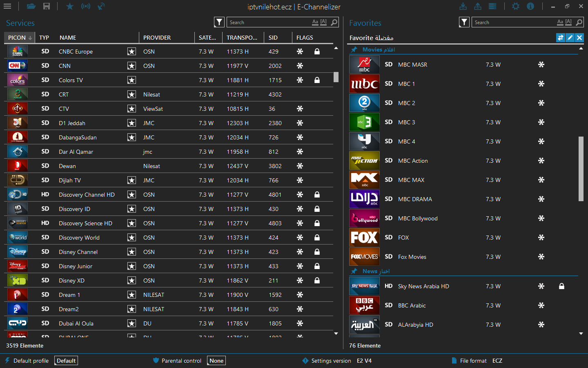This screenshot has height=368, width=588.
Task: Click the Favorites list scrollbar thumb
Action: pos(581,169)
